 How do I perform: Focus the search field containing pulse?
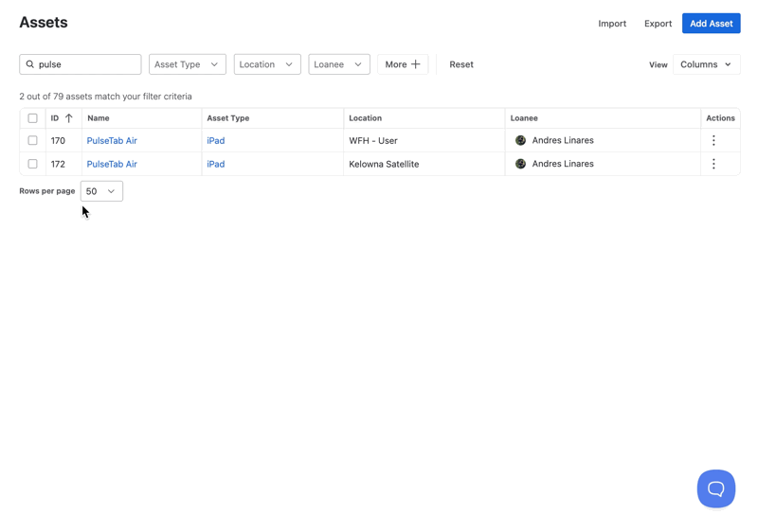(x=81, y=64)
